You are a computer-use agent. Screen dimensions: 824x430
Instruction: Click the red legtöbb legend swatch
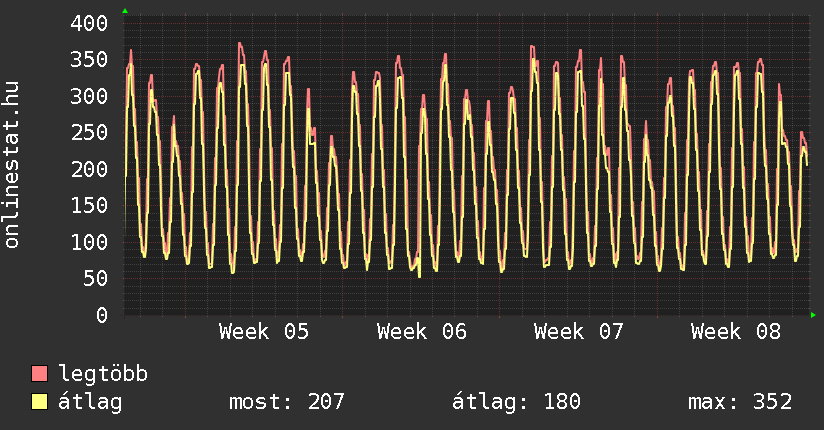click(x=40, y=374)
